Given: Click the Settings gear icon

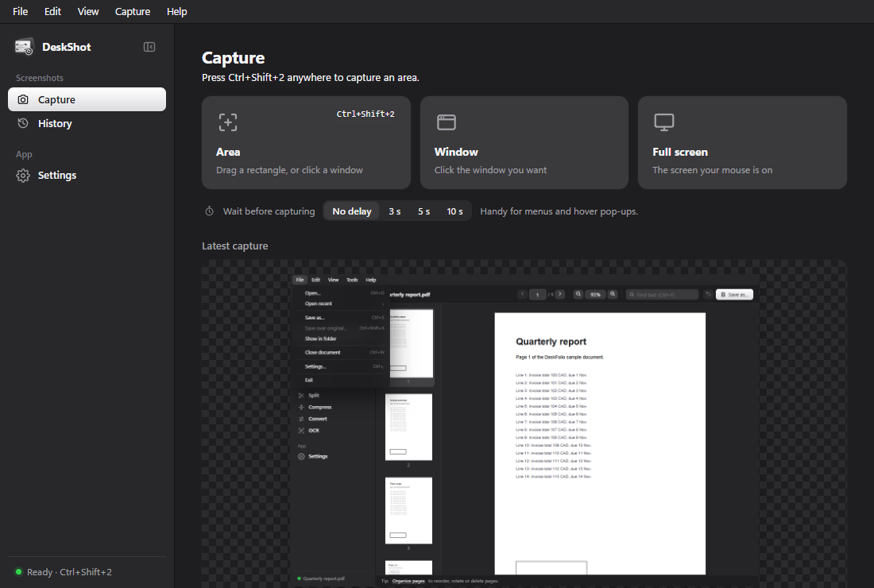Looking at the screenshot, I should click(x=23, y=175).
